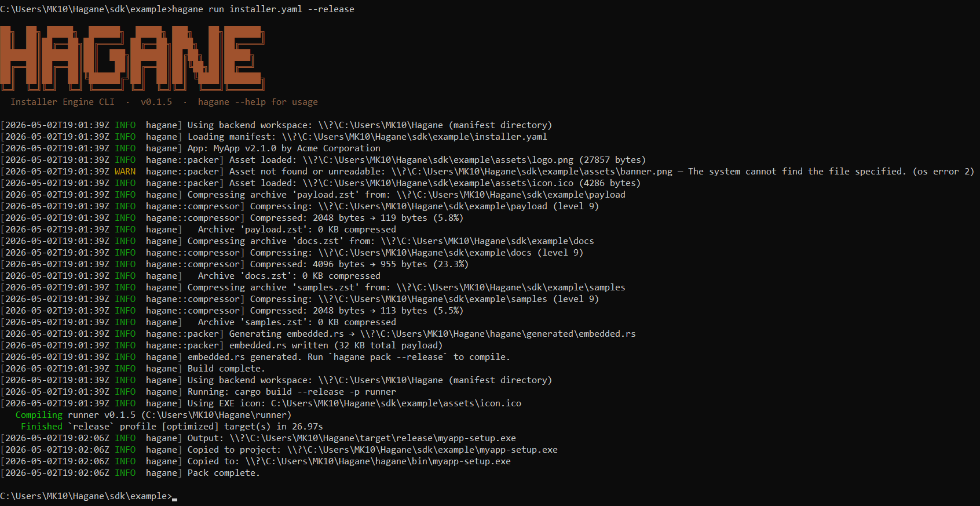
Task: Click the green 'Compiling' cargo status word
Action: point(39,415)
